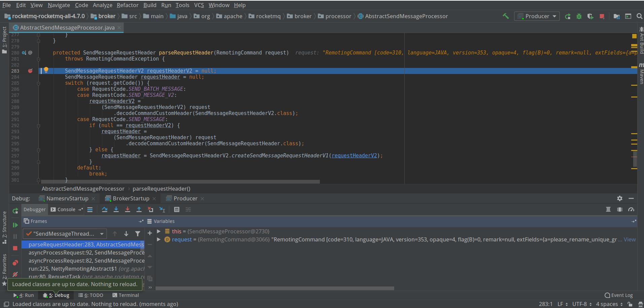Image resolution: width=644 pixels, height=308 pixels.
Task: Expand the request variable in Variables panel
Action: coord(159,239)
